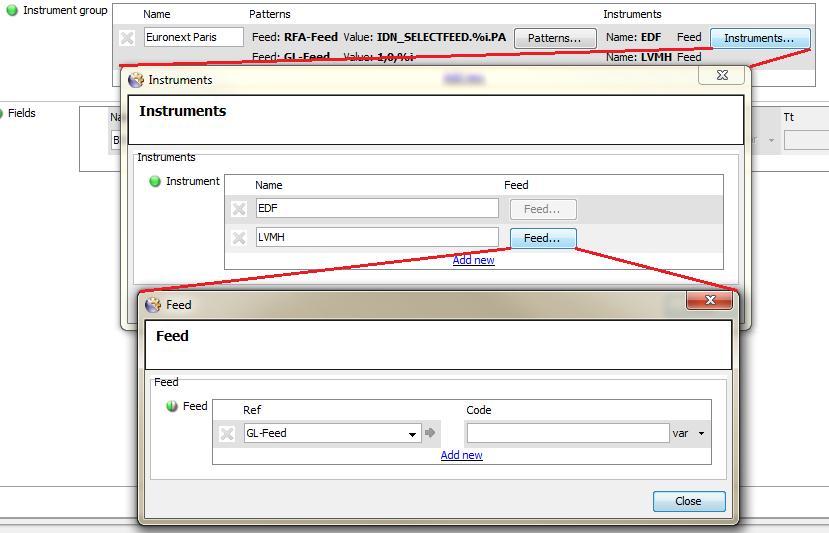Delete the GL-Feed feed row
Image resolution: width=829 pixels, height=533 pixels.
click(227, 433)
